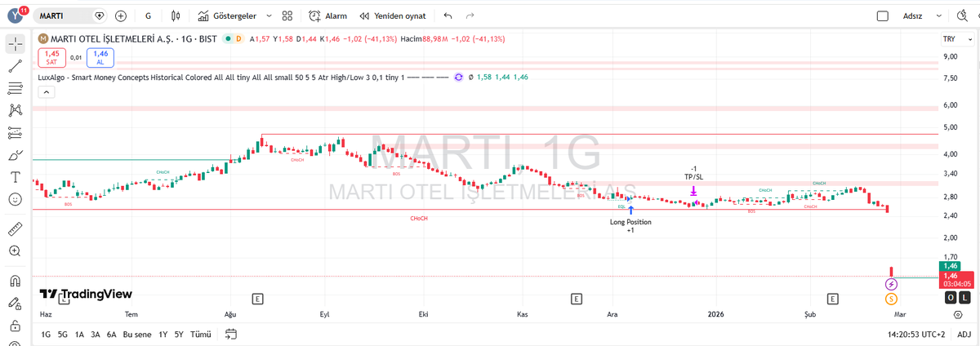Click the purple lightning event marker
This screenshot has height=346, width=980.
pyautogui.click(x=891, y=285)
